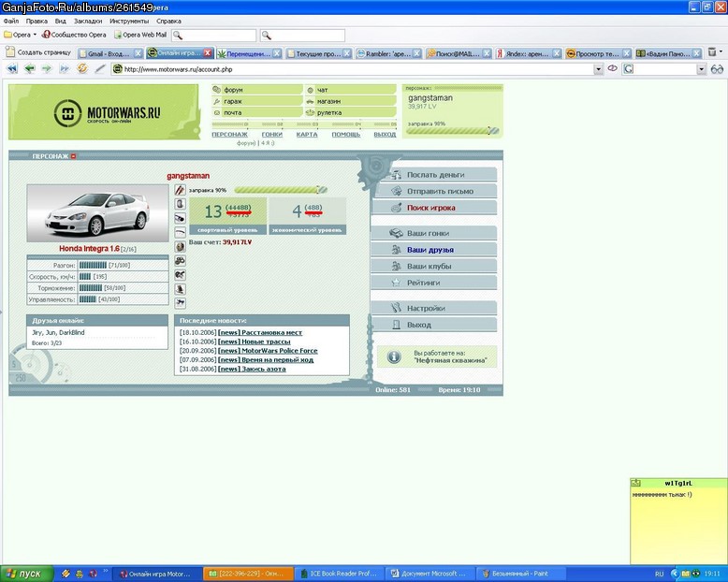Click the fast forward navigation icon

64,68
